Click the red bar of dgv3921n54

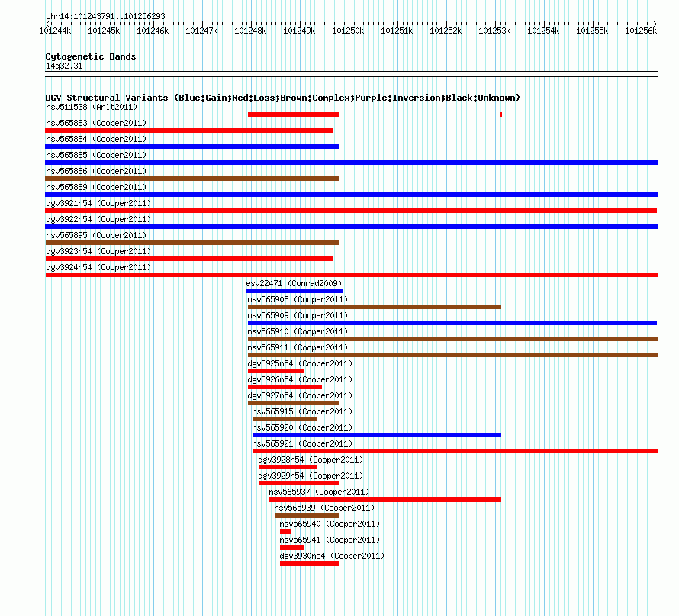tap(351, 211)
